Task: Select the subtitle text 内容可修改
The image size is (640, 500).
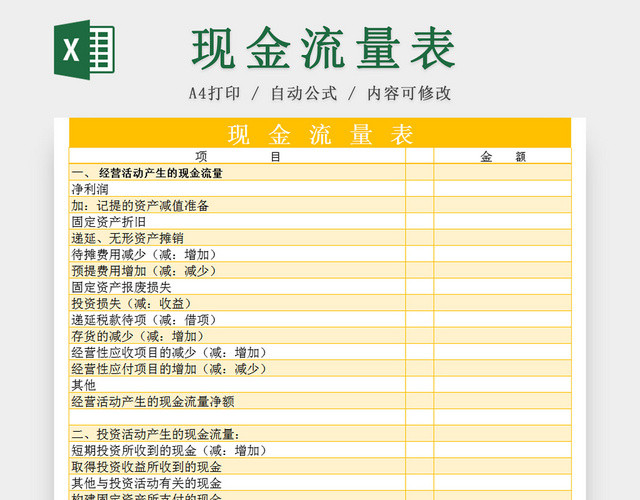Action: click(409, 93)
